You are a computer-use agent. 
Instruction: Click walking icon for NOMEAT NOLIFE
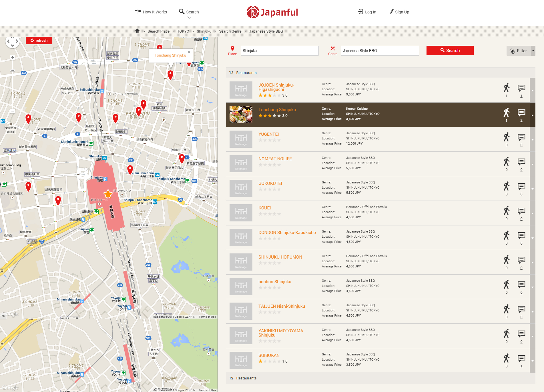(507, 161)
